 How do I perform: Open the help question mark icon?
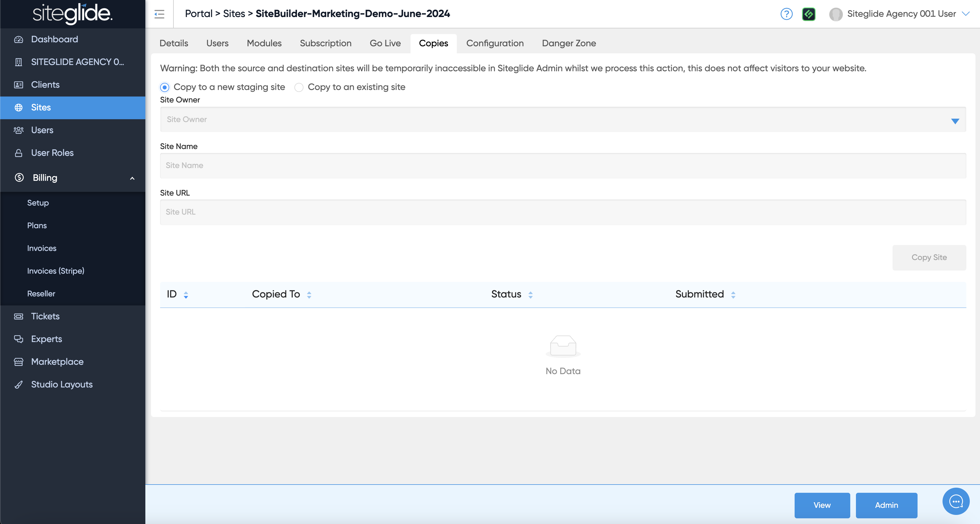[786, 14]
